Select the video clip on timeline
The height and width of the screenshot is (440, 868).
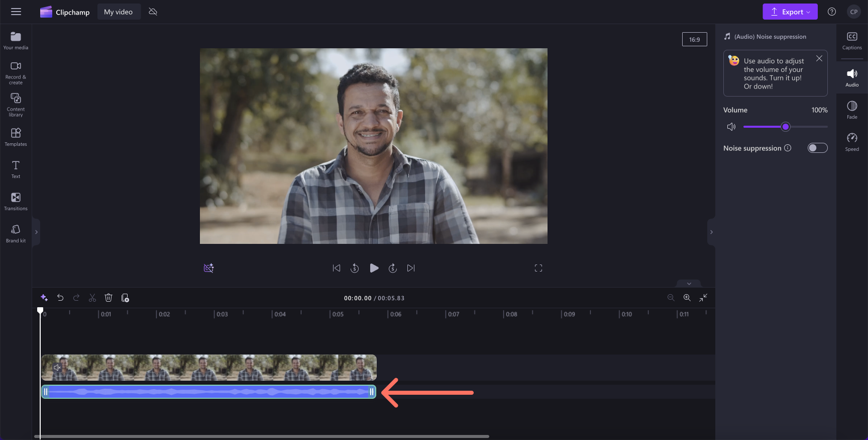point(208,368)
